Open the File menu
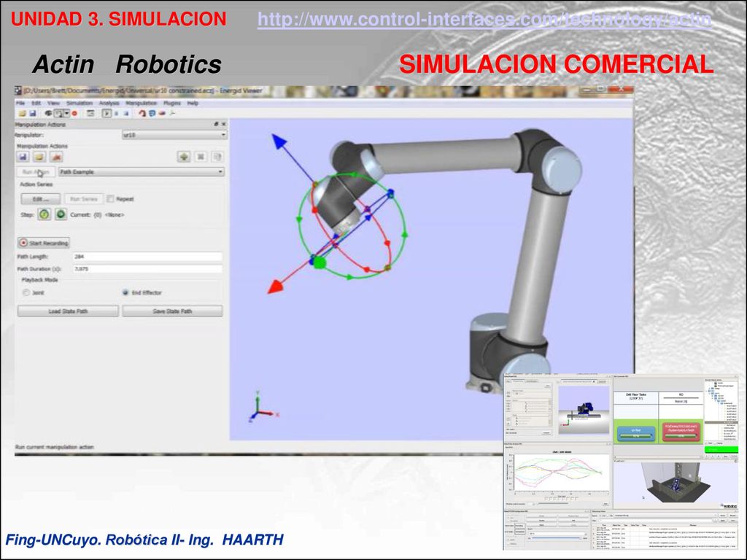Screen dimensions: 747x560 (x=20, y=103)
